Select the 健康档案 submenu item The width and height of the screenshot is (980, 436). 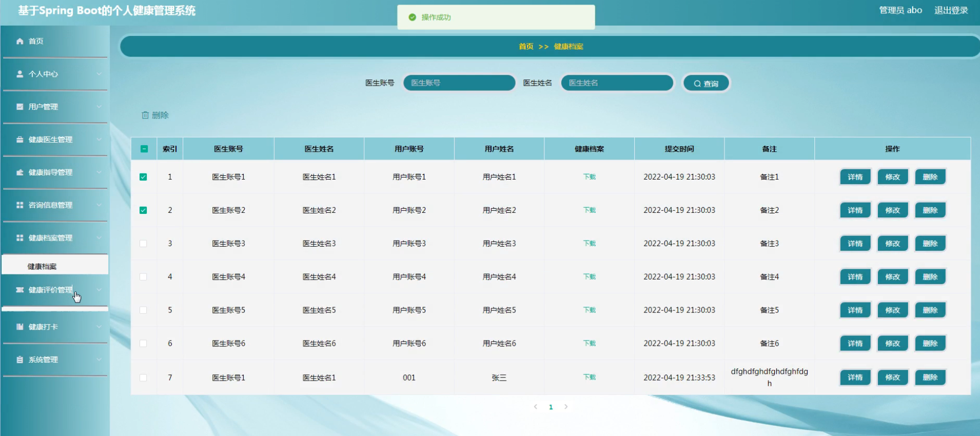click(x=55, y=266)
